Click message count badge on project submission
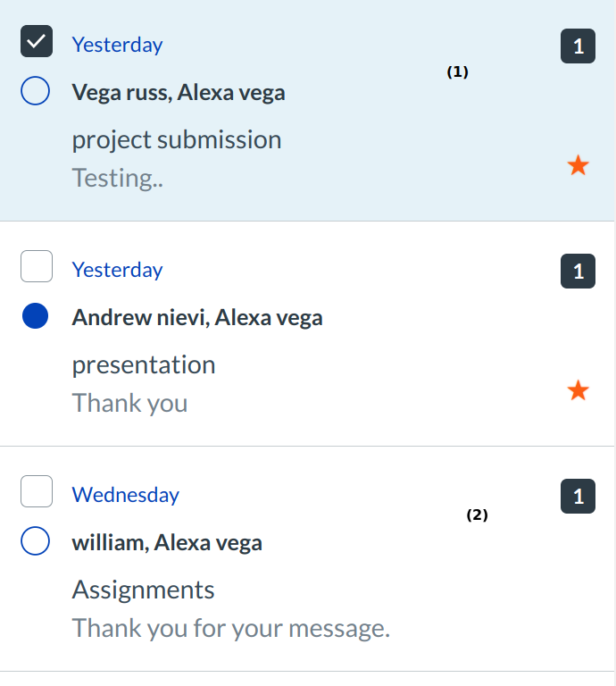This screenshot has height=686, width=616. point(578,46)
